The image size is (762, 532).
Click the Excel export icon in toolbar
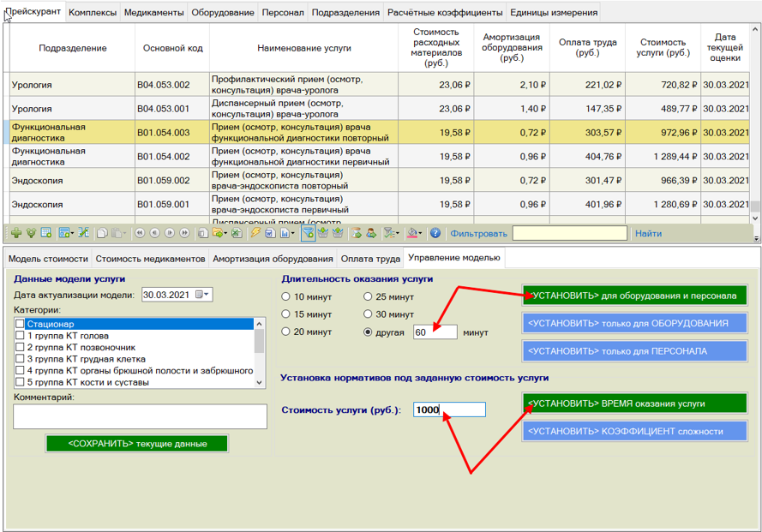(x=237, y=233)
